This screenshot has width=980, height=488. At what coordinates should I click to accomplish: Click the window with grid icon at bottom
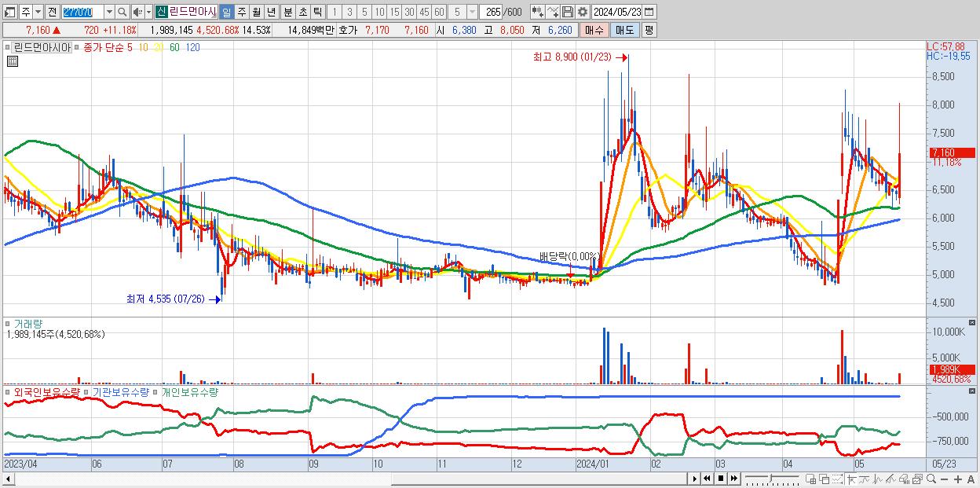[810, 479]
